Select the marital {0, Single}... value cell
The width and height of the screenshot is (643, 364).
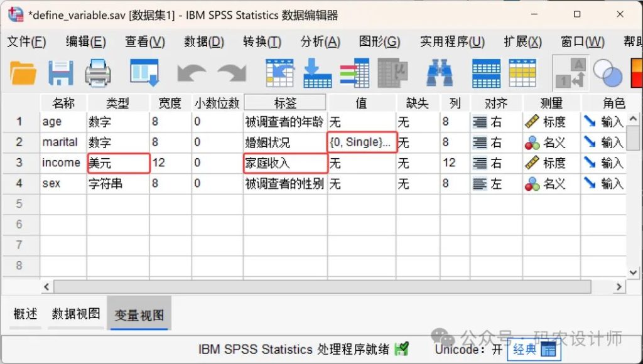pyautogui.click(x=362, y=142)
